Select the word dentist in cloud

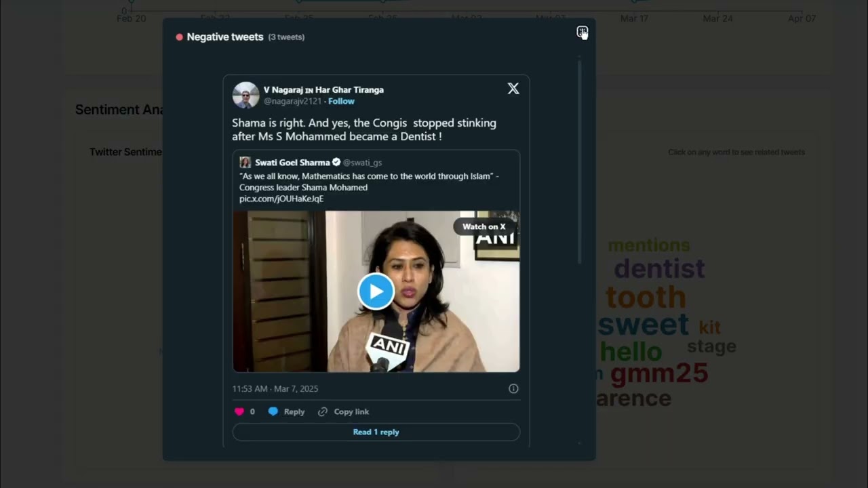click(659, 268)
